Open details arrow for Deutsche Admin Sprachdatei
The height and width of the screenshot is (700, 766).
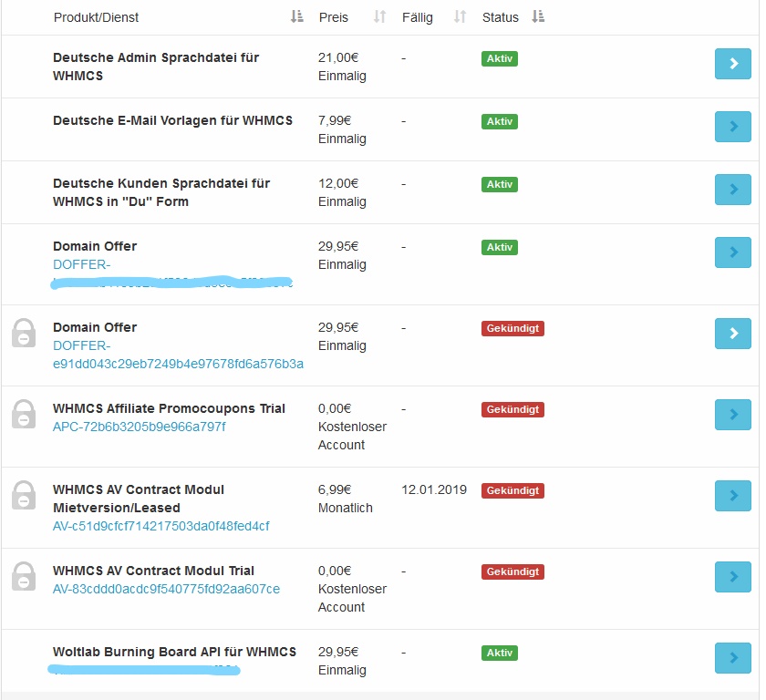coord(732,64)
